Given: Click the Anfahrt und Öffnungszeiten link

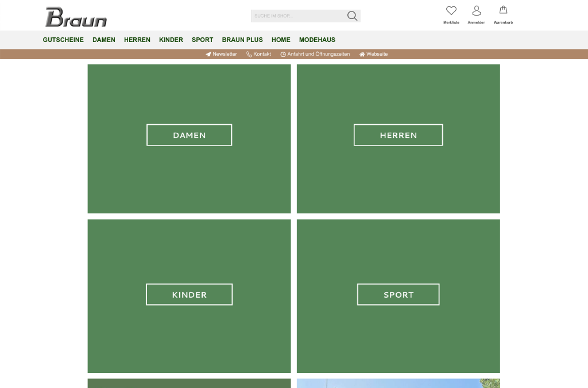Looking at the screenshot, I should pyautogui.click(x=318, y=54).
